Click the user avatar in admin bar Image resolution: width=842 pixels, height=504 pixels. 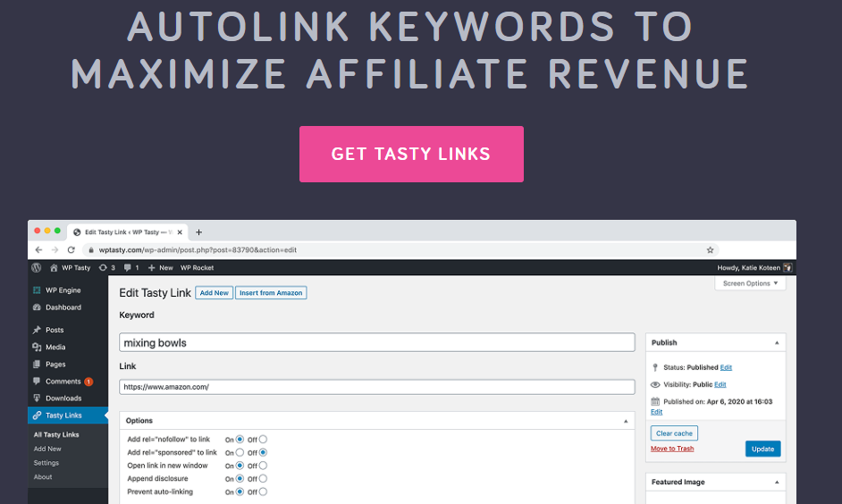tap(787, 267)
